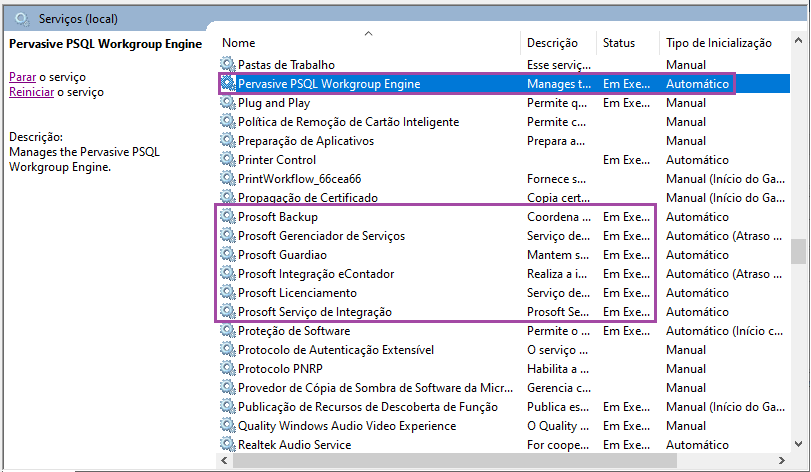811x472 pixels.
Task: Select the Printer Control service icon
Action: coord(228,159)
